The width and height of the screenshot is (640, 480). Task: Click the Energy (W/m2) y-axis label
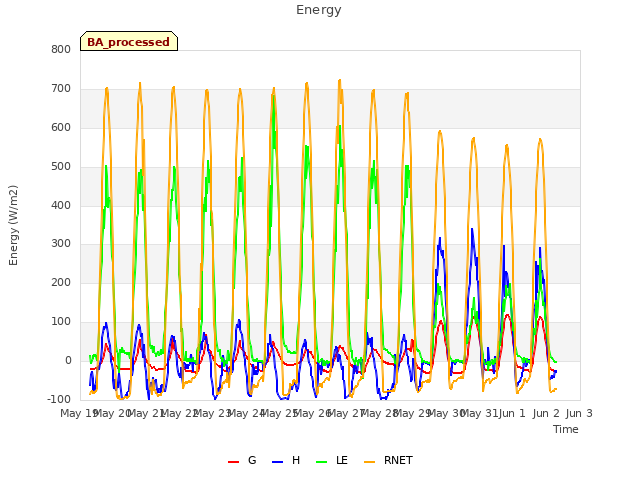(x=13, y=225)
